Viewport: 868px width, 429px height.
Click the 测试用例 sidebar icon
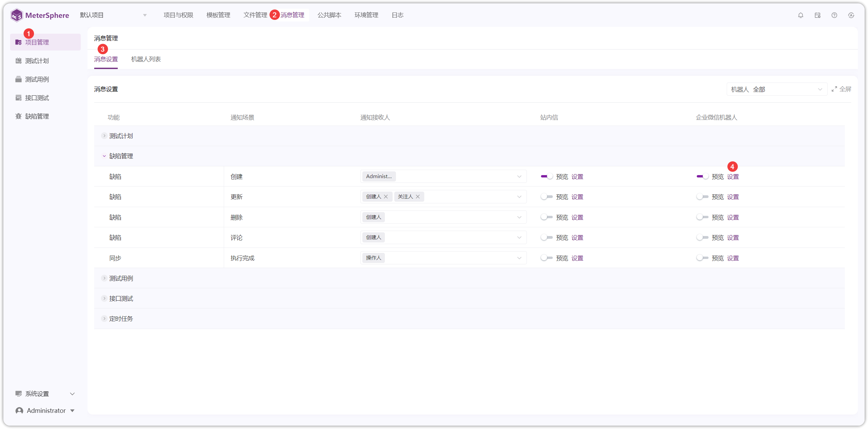coord(19,79)
